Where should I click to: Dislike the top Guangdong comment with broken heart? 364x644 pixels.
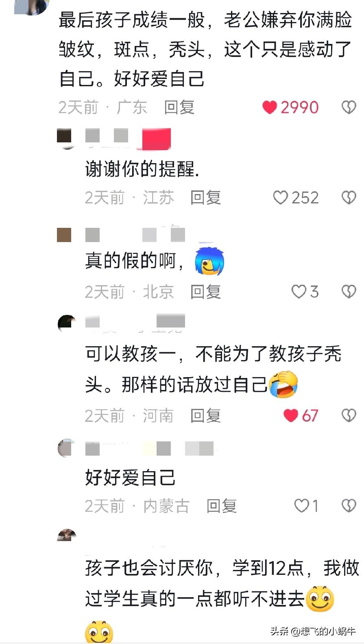pos(349,107)
